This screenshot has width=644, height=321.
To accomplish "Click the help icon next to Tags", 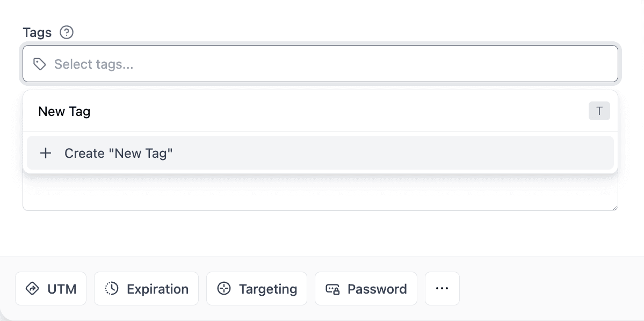I will [67, 33].
